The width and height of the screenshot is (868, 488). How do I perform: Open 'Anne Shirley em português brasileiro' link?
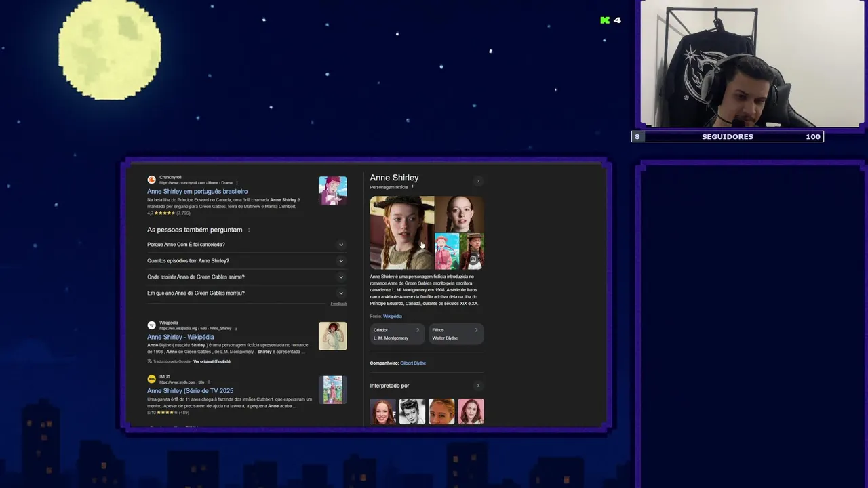(x=197, y=192)
